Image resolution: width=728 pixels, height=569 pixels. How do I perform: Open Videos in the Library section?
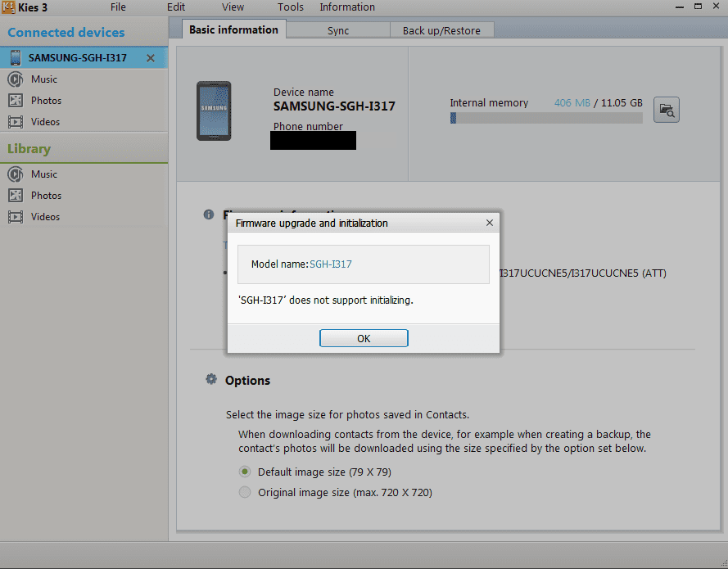pyautogui.click(x=46, y=217)
